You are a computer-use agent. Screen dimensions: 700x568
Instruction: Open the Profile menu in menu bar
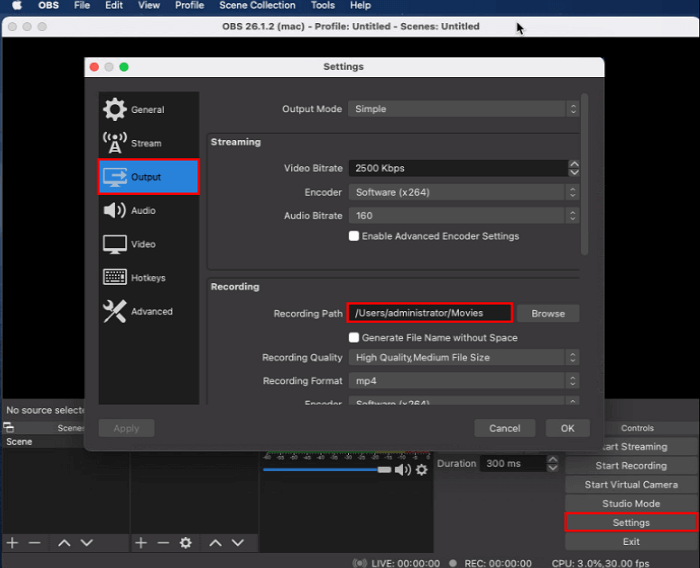pos(189,6)
